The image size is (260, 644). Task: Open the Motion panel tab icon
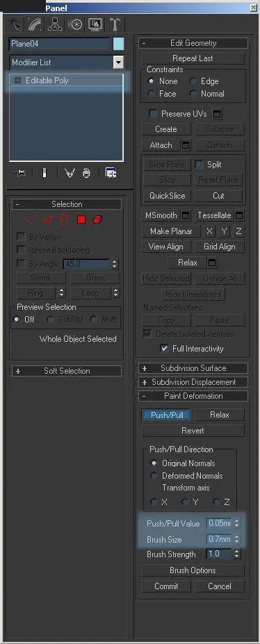(x=75, y=24)
